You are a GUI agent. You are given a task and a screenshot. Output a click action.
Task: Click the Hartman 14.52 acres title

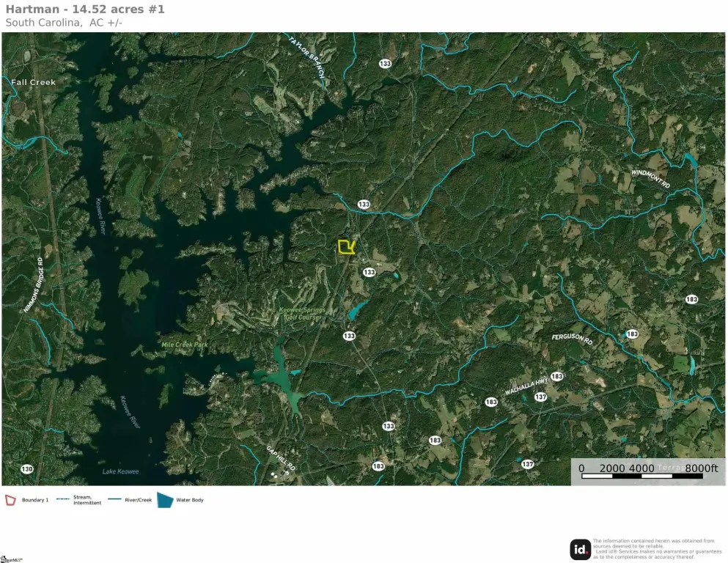pyautogui.click(x=85, y=9)
